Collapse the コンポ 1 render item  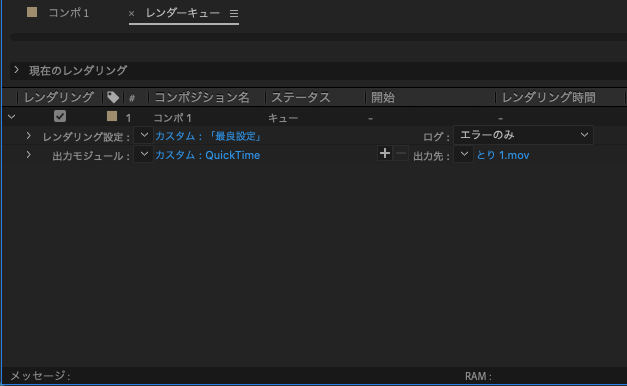pyautogui.click(x=12, y=117)
